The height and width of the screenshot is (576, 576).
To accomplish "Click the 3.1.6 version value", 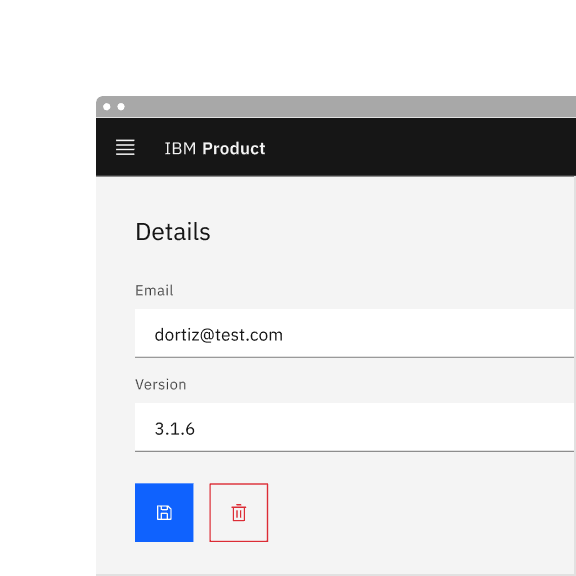I will coord(174,429).
